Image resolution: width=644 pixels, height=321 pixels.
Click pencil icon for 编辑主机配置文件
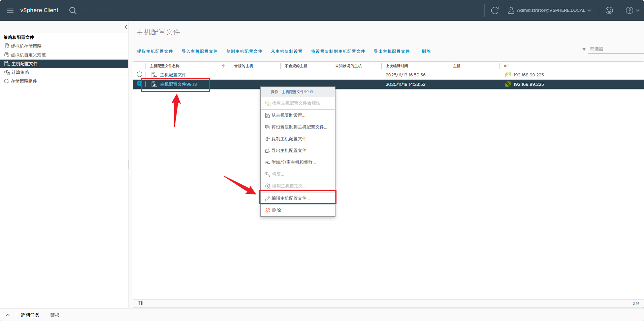pyautogui.click(x=267, y=198)
